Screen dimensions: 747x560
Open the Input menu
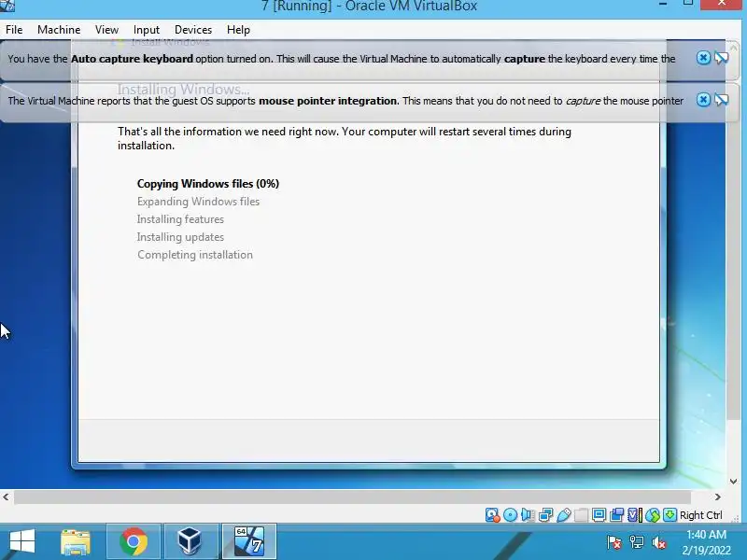click(x=147, y=30)
